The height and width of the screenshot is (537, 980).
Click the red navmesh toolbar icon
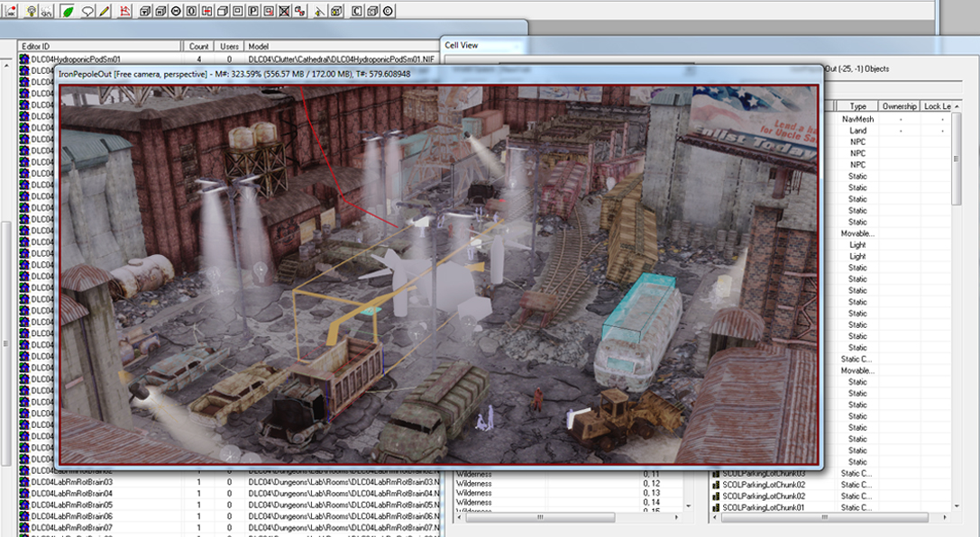tap(124, 11)
